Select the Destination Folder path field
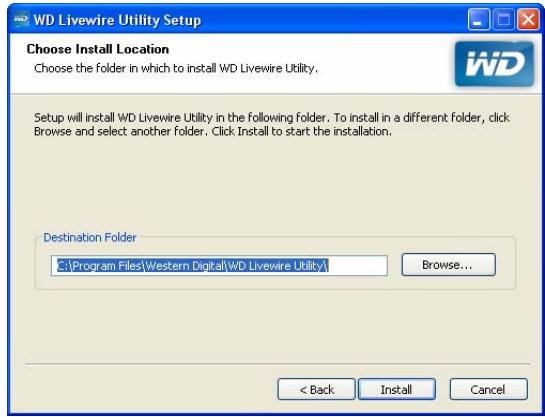 (219, 266)
